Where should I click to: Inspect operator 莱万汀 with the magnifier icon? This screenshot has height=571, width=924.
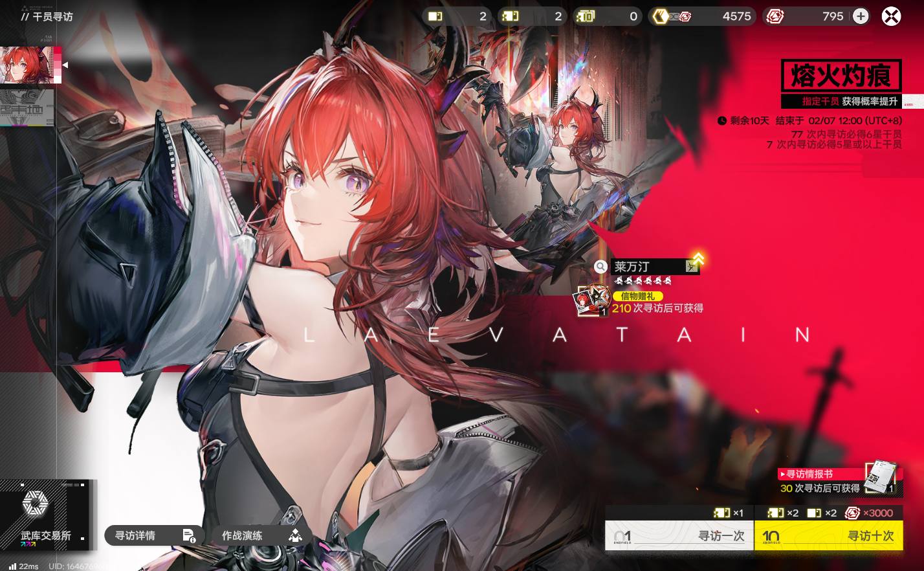point(601,267)
